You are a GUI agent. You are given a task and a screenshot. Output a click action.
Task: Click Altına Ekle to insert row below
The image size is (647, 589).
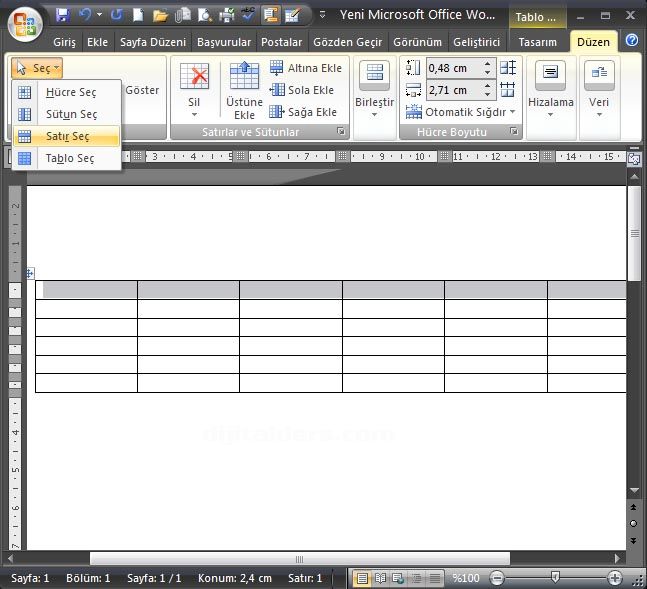click(x=306, y=68)
